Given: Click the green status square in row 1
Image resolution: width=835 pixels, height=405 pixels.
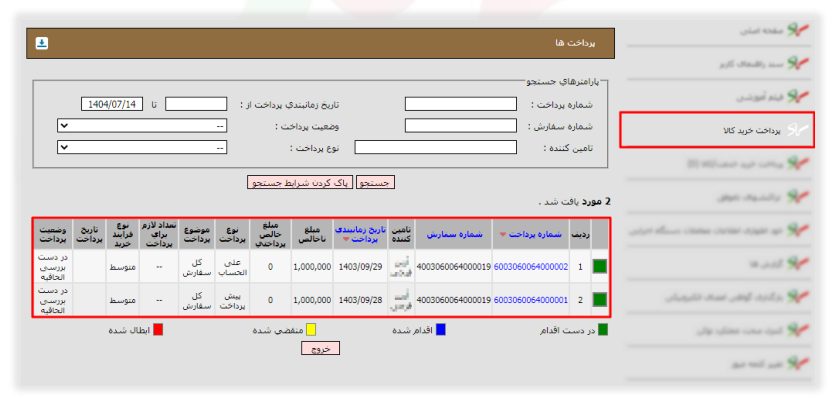Looking at the screenshot, I should coord(600,266).
